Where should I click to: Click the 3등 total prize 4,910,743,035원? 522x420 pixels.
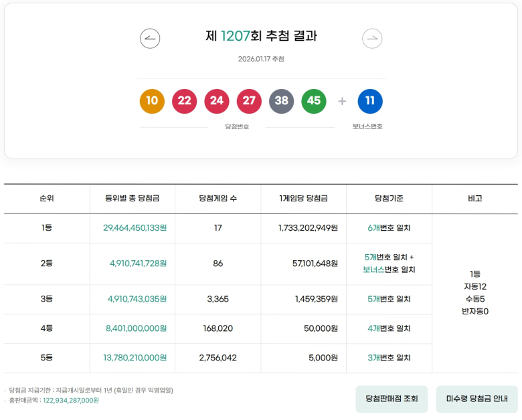pos(137,299)
